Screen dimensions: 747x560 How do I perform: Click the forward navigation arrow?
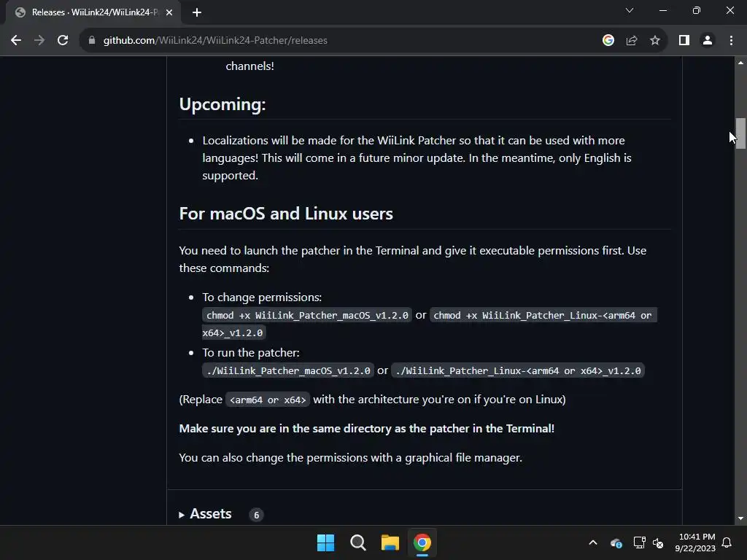39,41
